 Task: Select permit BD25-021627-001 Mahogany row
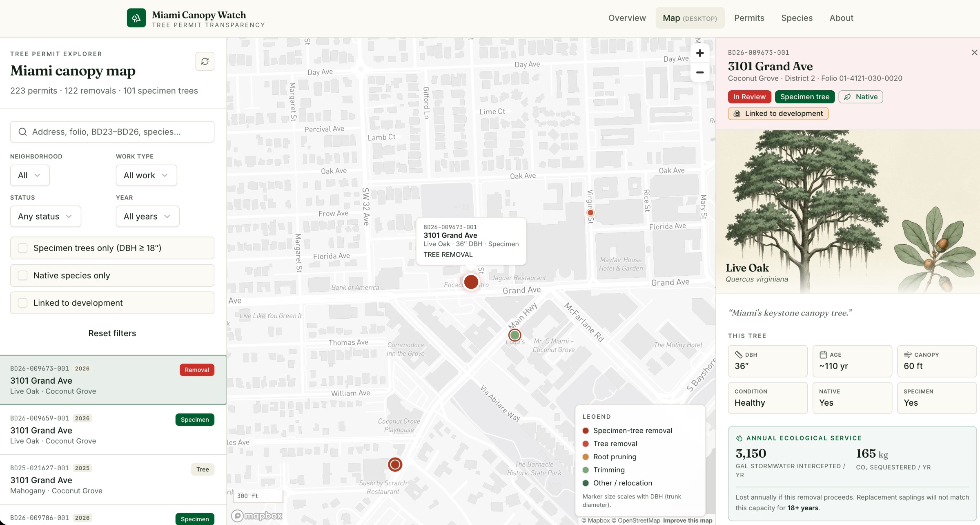113,480
